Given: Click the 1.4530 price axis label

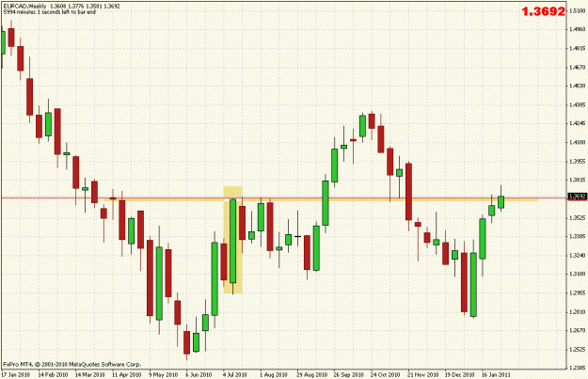Looking at the screenshot, I should pos(578,87).
